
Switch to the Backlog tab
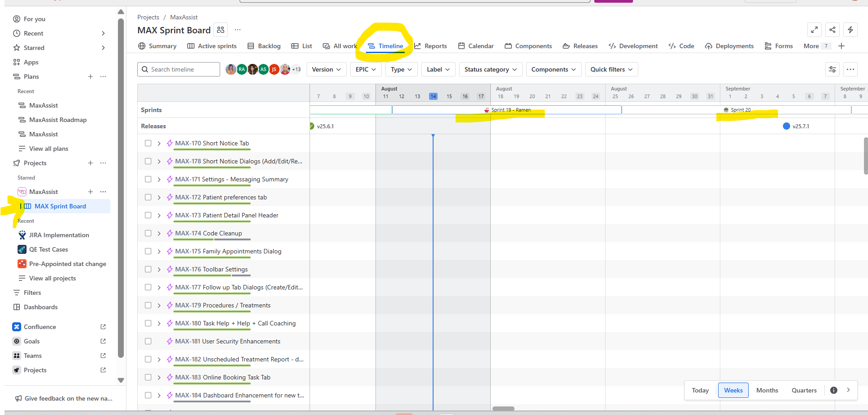click(x=264, y=46)
